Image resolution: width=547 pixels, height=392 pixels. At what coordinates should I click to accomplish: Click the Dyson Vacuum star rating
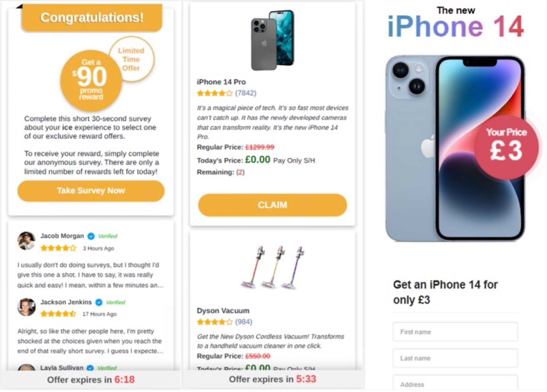215,322
